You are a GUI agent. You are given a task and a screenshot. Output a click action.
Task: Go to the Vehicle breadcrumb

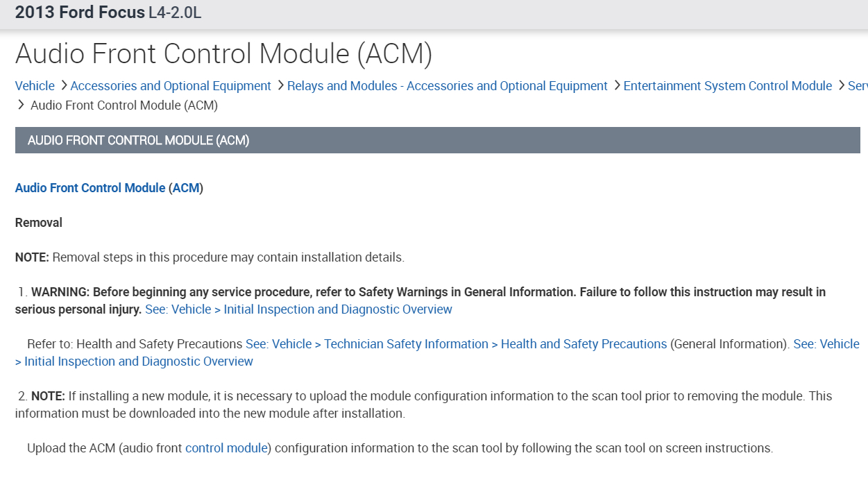(x=35, y=86)
